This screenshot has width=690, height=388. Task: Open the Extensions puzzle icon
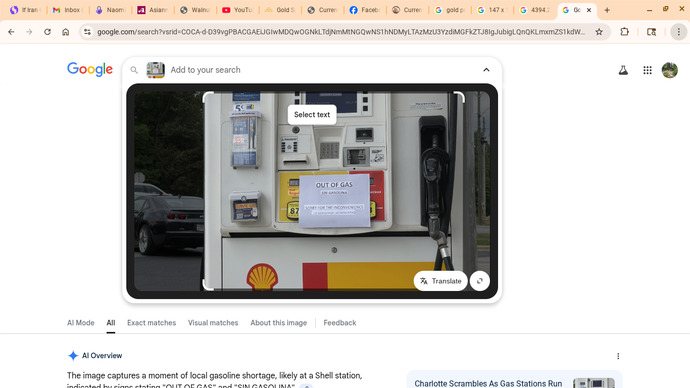624,32
